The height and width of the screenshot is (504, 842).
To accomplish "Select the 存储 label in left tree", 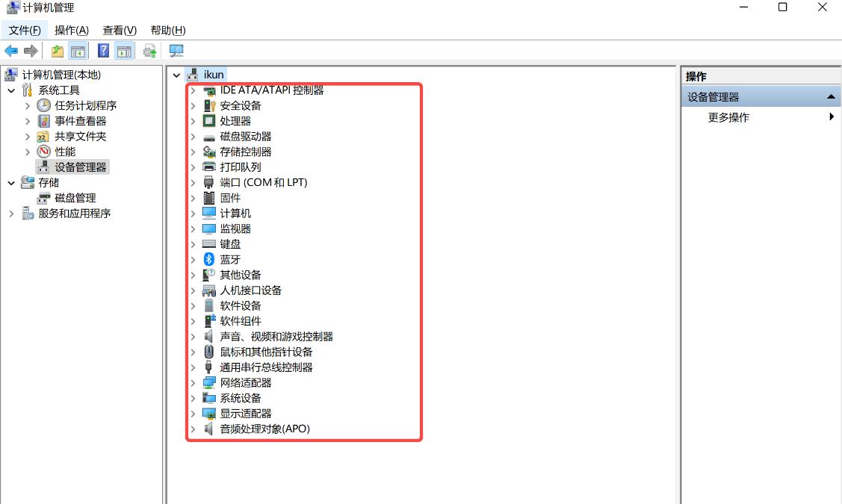I will point(49,182).
